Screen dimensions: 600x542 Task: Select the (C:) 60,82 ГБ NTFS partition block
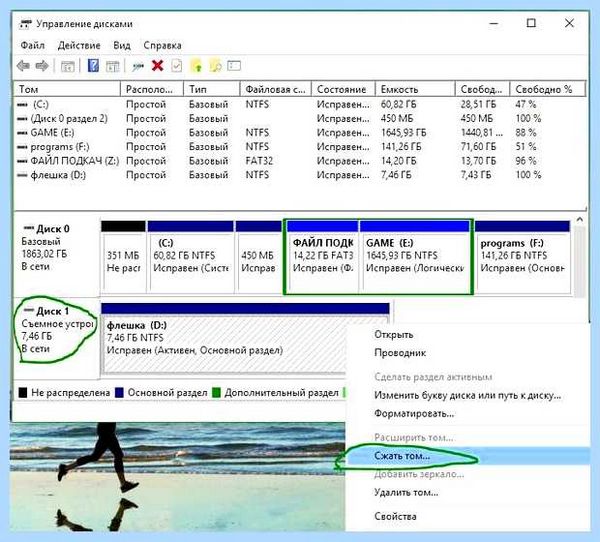coord(191,256)
